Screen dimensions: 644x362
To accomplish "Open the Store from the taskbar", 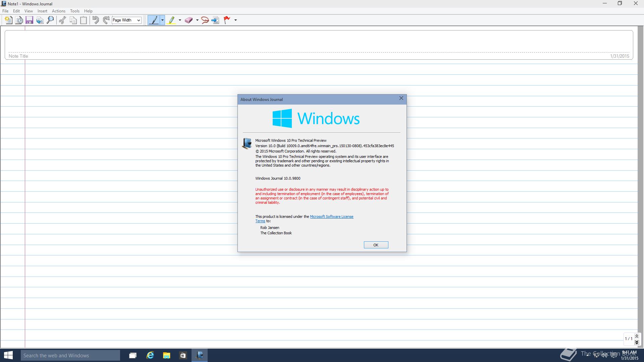I will [x=183, y=355].
